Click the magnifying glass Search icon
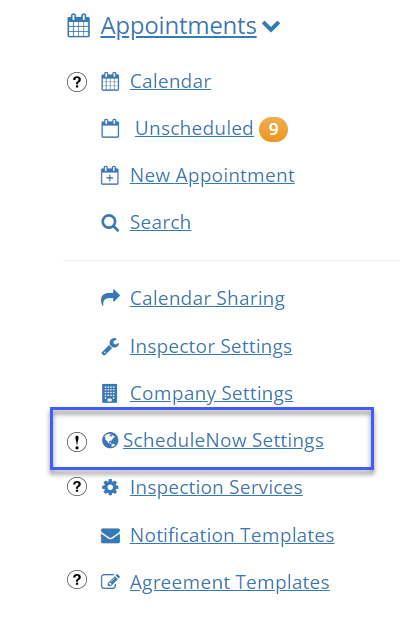 (110, 223)
